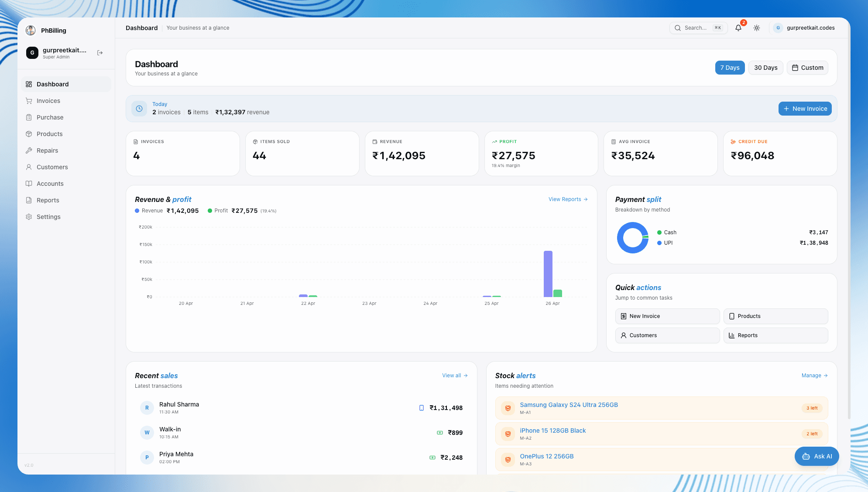The height and width of the screenshot is (492, 868).
Task: Click the R avatar for Rahul Sharma
Action: (x=147, y=408)
